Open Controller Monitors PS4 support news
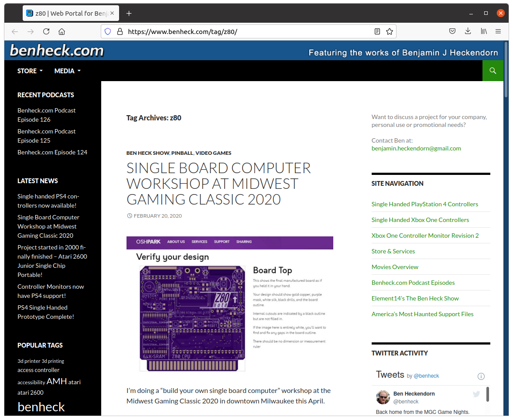Viewport: 513px width, 420px height. click(51, 291)
